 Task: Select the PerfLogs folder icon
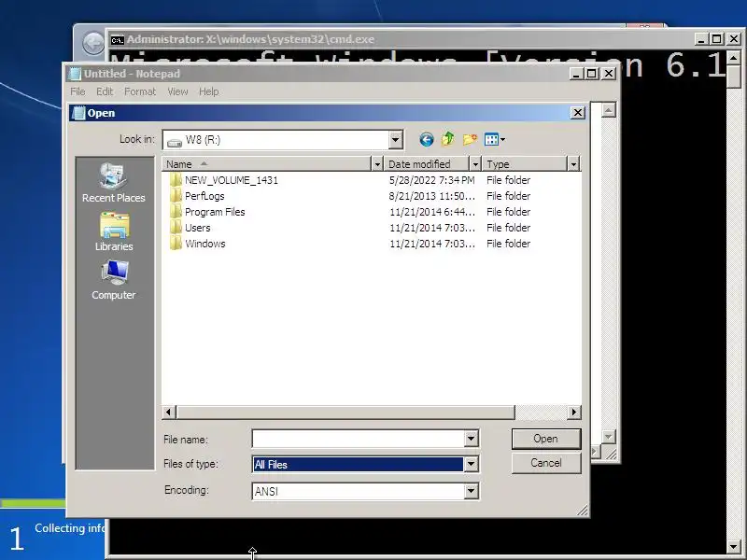point(176,196)
